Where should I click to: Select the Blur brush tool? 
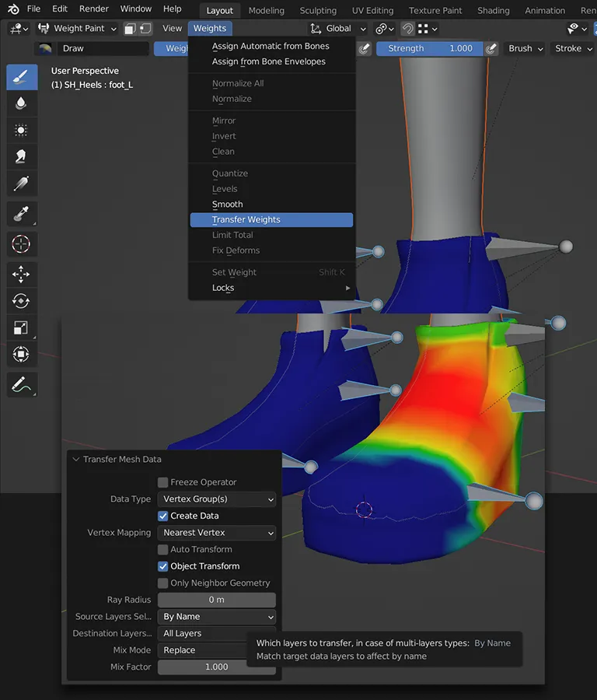[x=22, y=103]
